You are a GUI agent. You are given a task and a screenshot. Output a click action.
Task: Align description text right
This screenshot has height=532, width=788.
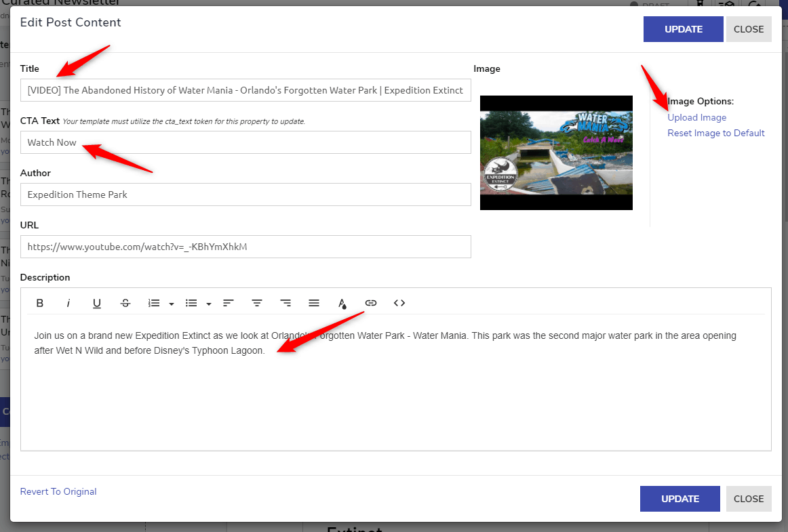coord(285,303)
